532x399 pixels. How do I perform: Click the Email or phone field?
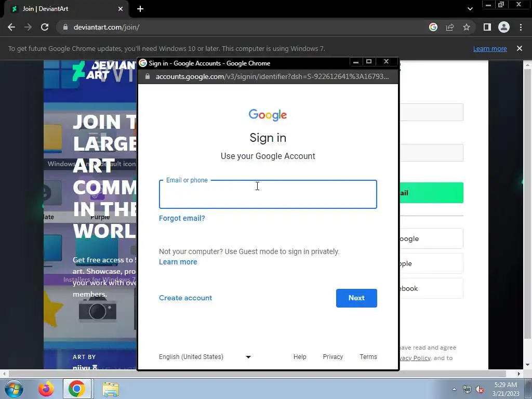tap(268, 194)
